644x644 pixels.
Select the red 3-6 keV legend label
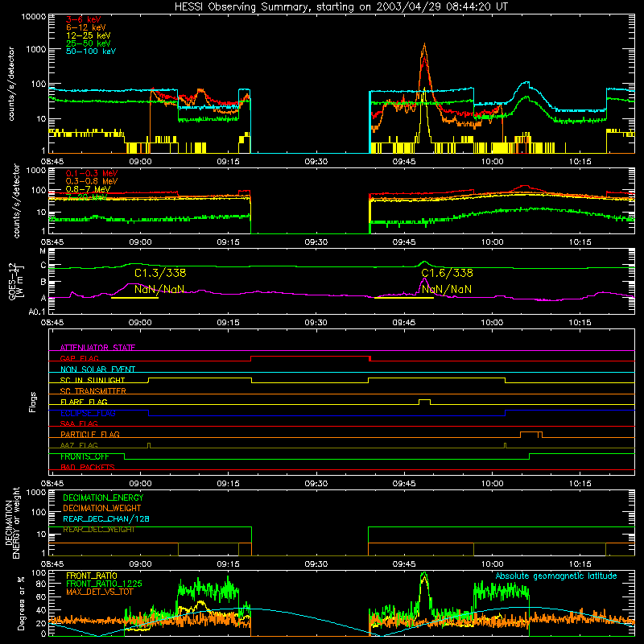click(83, 19)
